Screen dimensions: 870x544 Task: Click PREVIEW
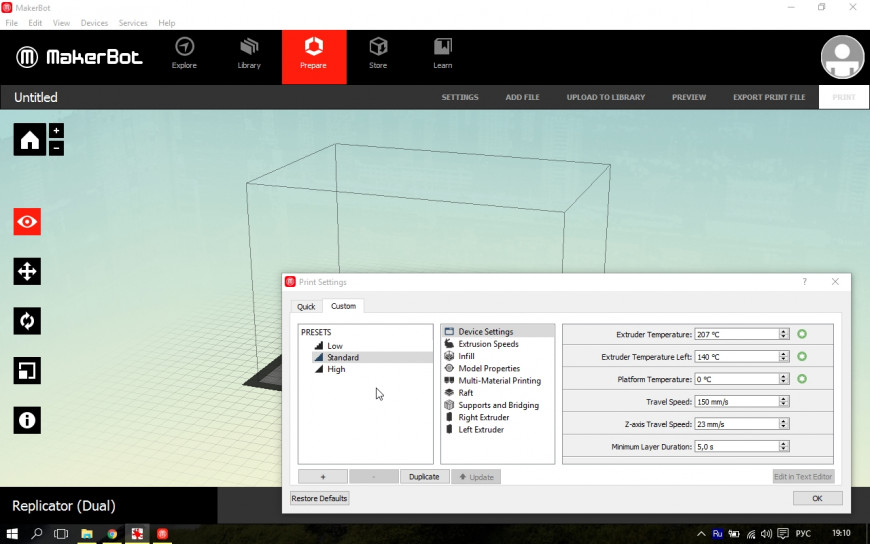click(689, 97)
